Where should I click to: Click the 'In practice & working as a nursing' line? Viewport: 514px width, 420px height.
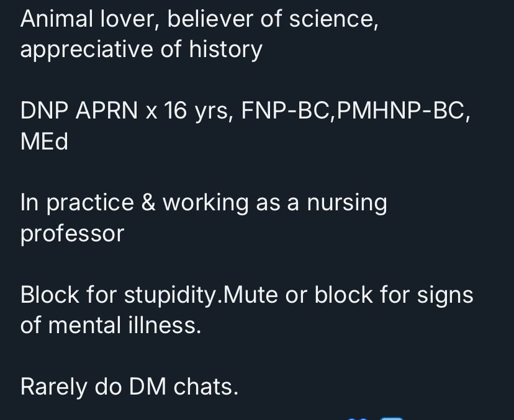pyautogui.click(x=203, y=203)
